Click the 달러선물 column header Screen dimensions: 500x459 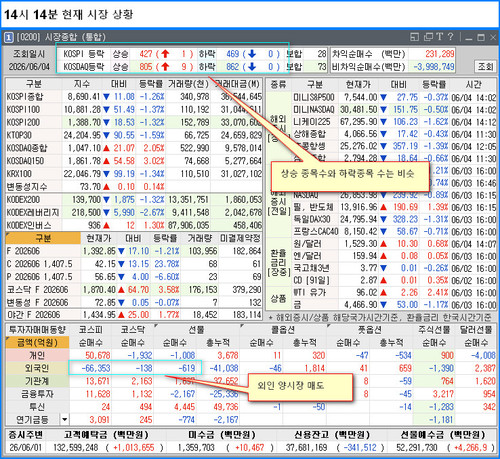(476, 330)
